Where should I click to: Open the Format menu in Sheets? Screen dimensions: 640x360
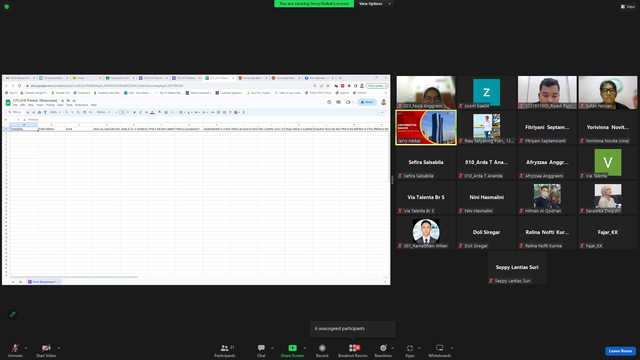50,105
